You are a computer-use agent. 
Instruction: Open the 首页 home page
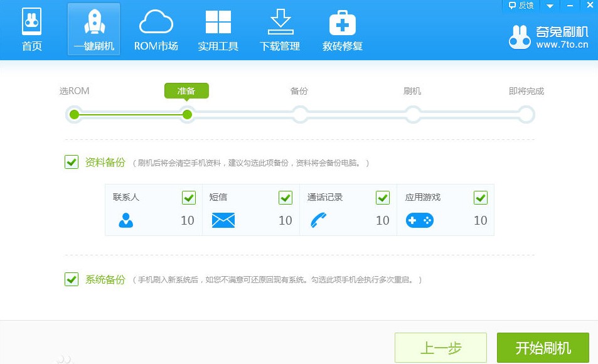[30, 28]
